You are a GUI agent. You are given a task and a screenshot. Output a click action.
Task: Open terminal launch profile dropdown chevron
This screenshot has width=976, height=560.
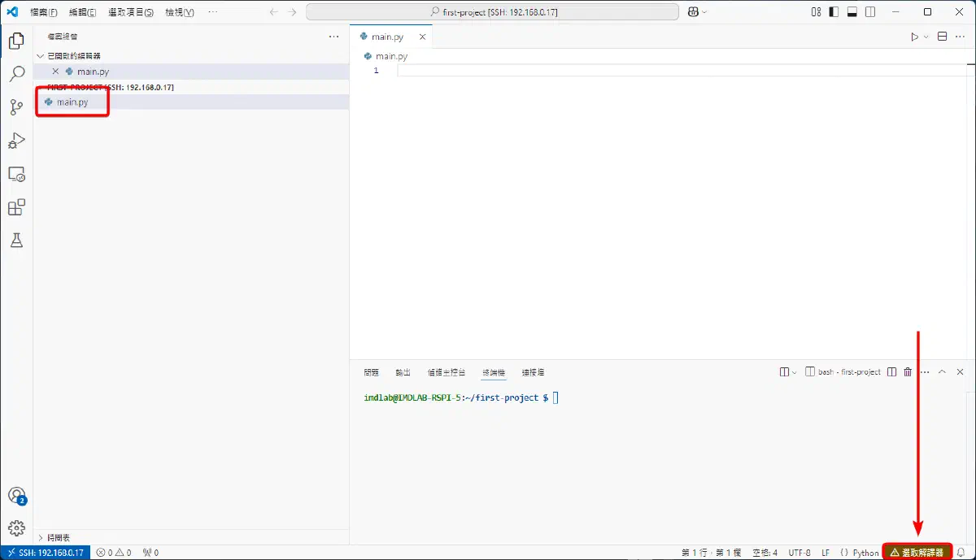[795, 371]
